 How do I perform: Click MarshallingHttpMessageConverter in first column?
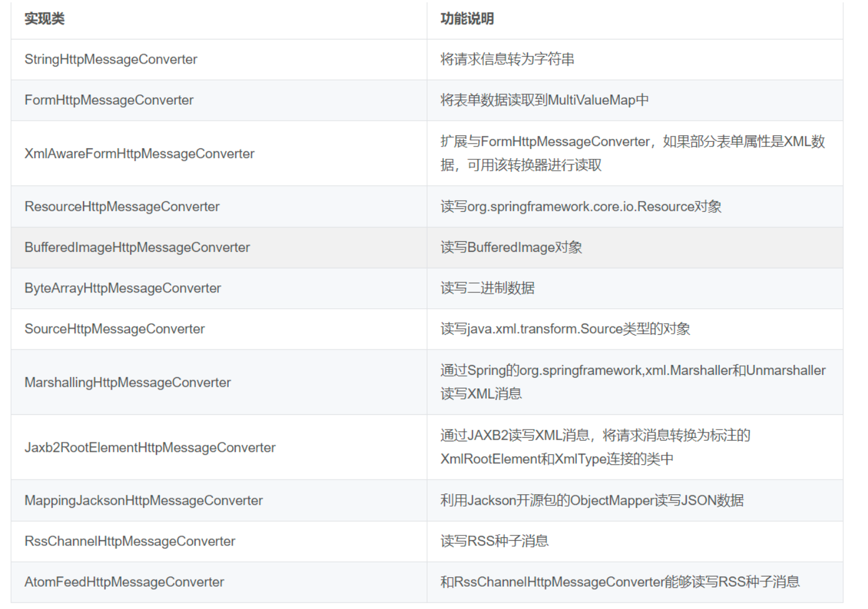click(x=128, y=382)
